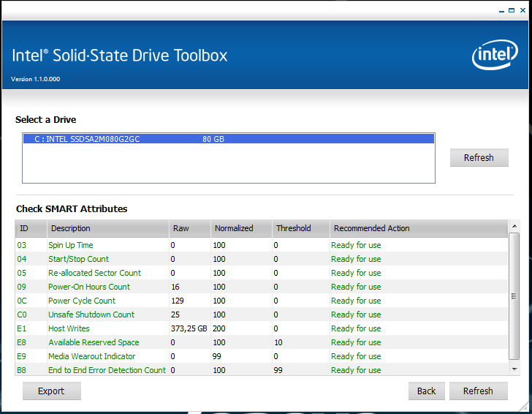This screenshot has height=414, width=532.
Task: Click the SMART table scroll down arrow
Action: click(514, 369)
